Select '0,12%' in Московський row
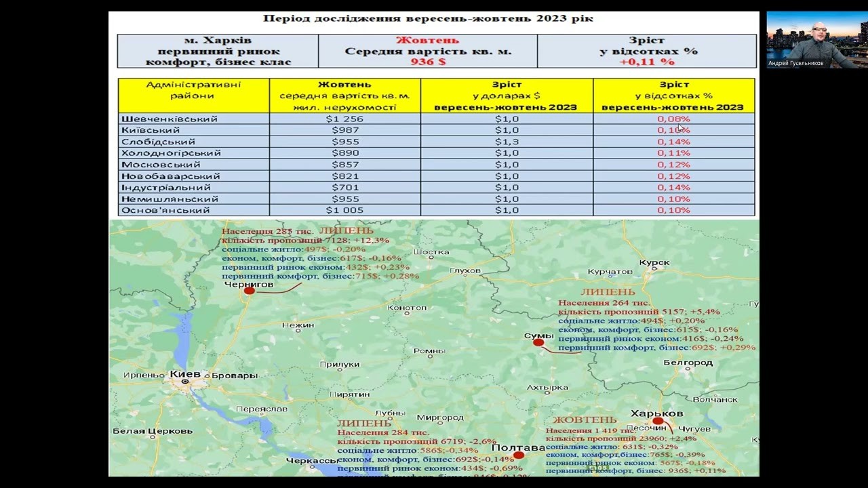Viewport: 868px width, 488px height. point(673,165)
